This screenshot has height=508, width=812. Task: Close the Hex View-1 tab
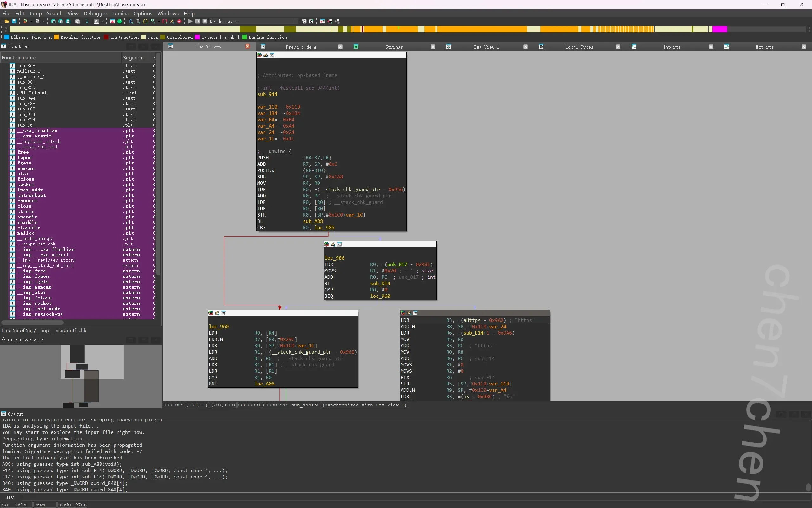point(526,47)
